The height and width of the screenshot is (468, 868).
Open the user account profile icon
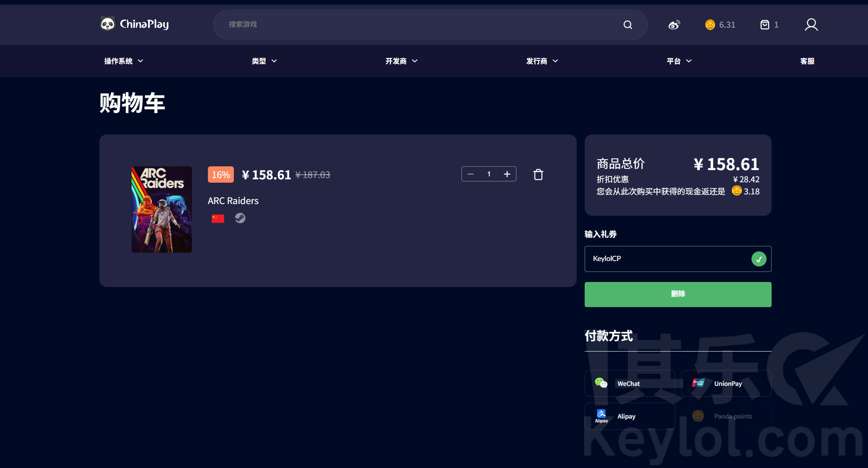pyautogui.click(x=811, y=25)
